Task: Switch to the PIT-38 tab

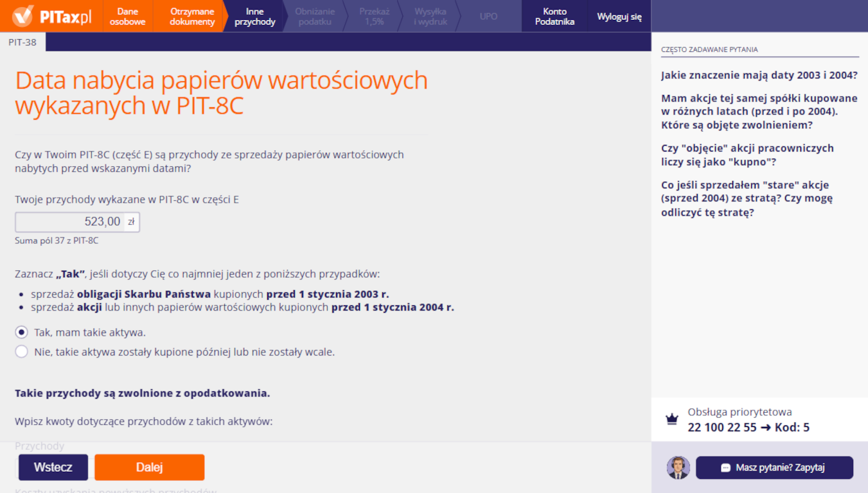Action: click(x=22, y=42)
